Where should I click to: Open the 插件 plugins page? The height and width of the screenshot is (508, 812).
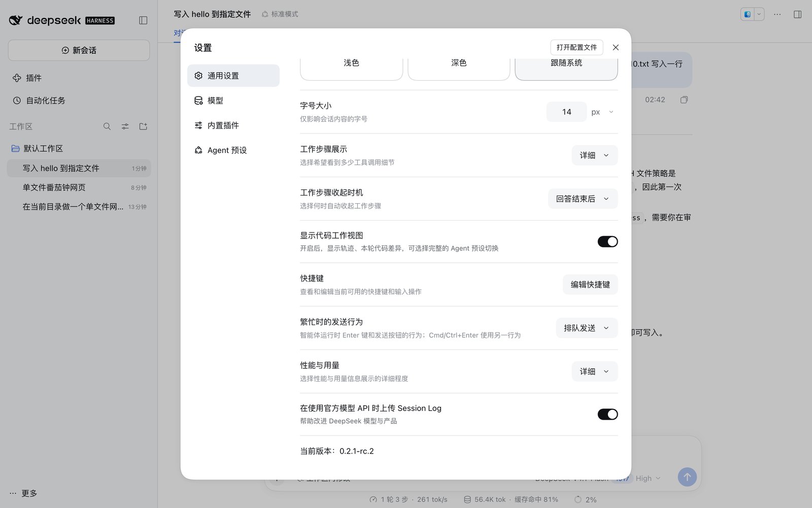[x=79, y=78]
